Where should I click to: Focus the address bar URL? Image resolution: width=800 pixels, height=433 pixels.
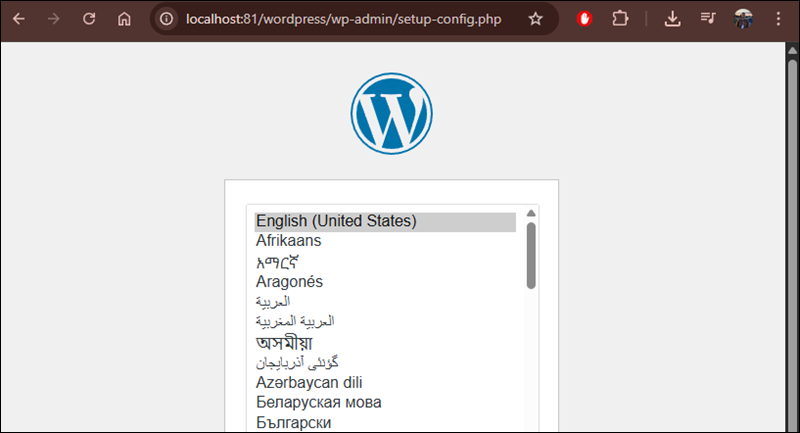[343, 19]
